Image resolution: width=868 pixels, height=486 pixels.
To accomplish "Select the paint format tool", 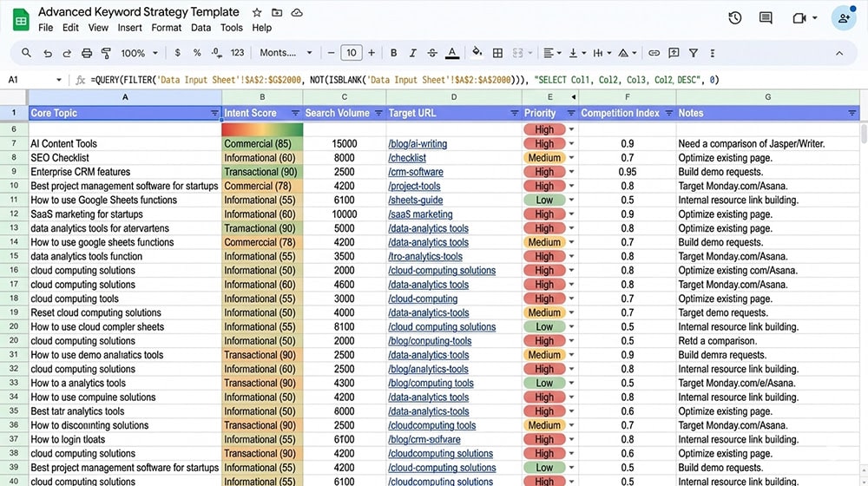I will coord(107,53).
